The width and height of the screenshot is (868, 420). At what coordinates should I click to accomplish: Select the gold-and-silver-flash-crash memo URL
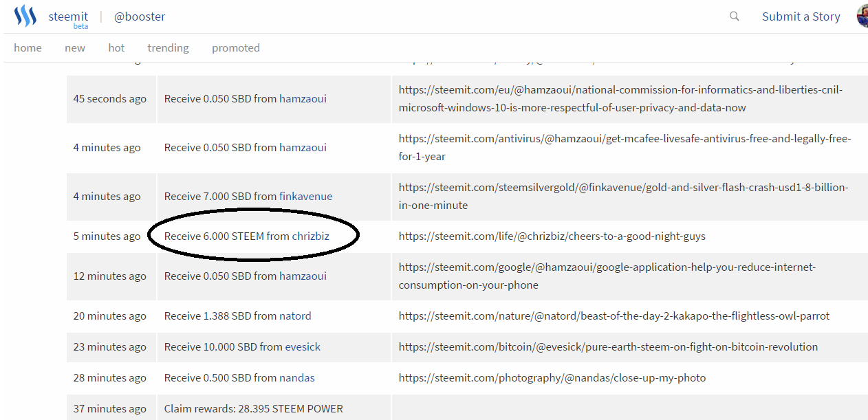click(x=624, y=196)
